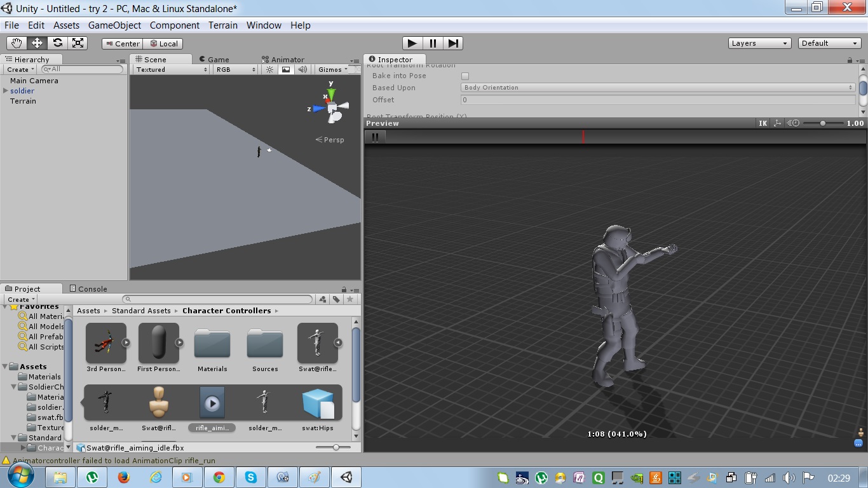Viewport: 868px width, 488px height.
Task: Toggle scene audio speaker icon
Action: (x=302, y=69)
